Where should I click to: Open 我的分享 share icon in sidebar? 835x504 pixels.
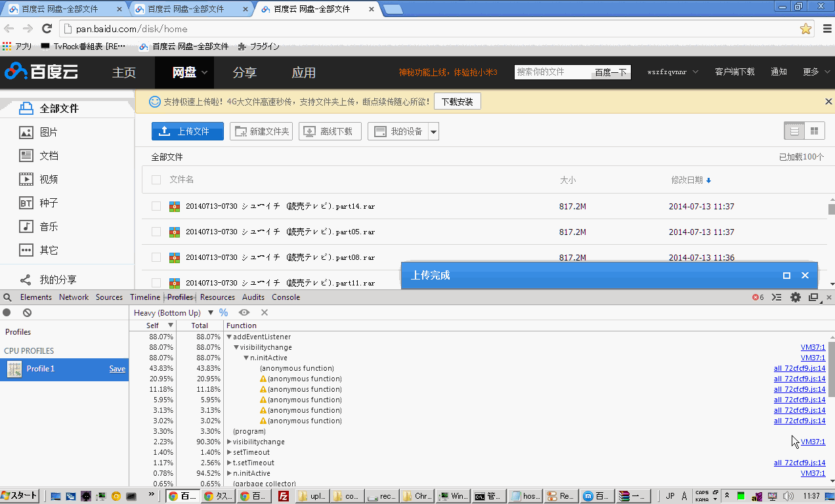pos(26,280)
